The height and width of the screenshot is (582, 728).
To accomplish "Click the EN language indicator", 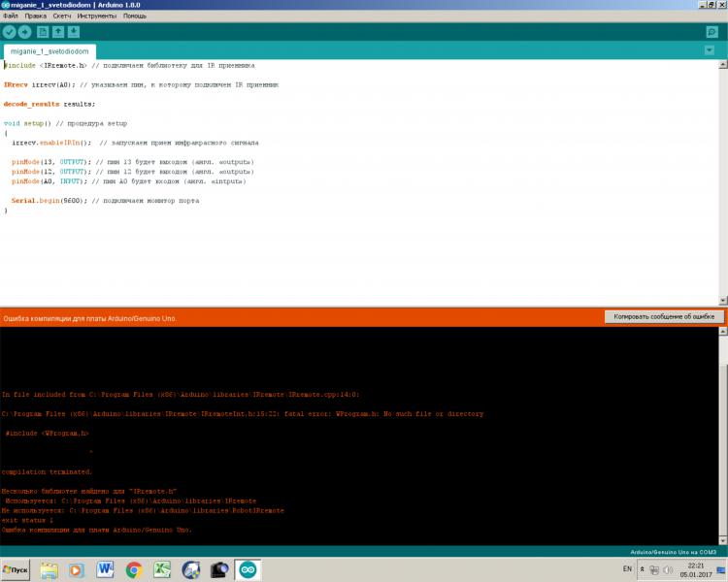I will tap(627, 568).
